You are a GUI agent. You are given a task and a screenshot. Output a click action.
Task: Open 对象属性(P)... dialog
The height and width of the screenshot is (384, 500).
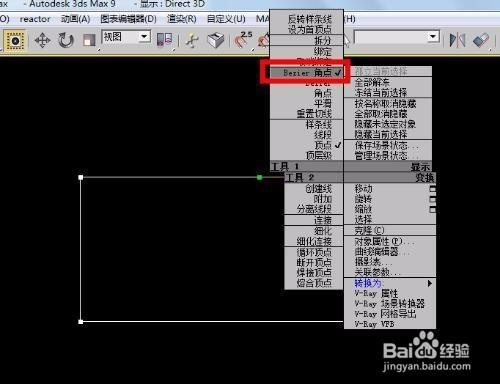(384, 242)
